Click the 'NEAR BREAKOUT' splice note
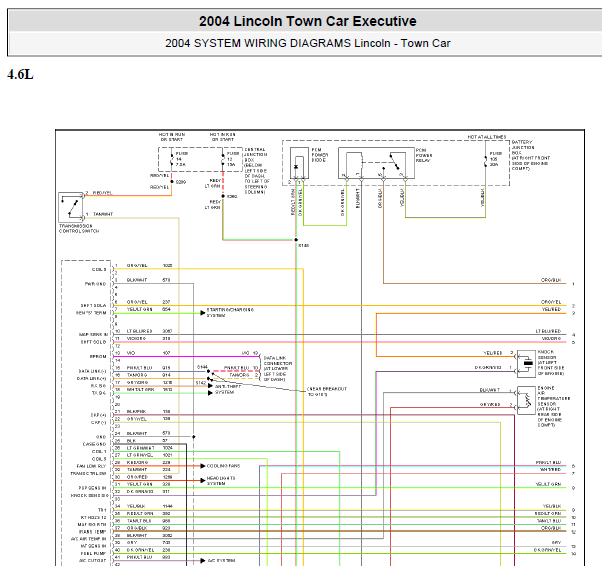This screenshot has height=566, width=602. pos(327,392)
